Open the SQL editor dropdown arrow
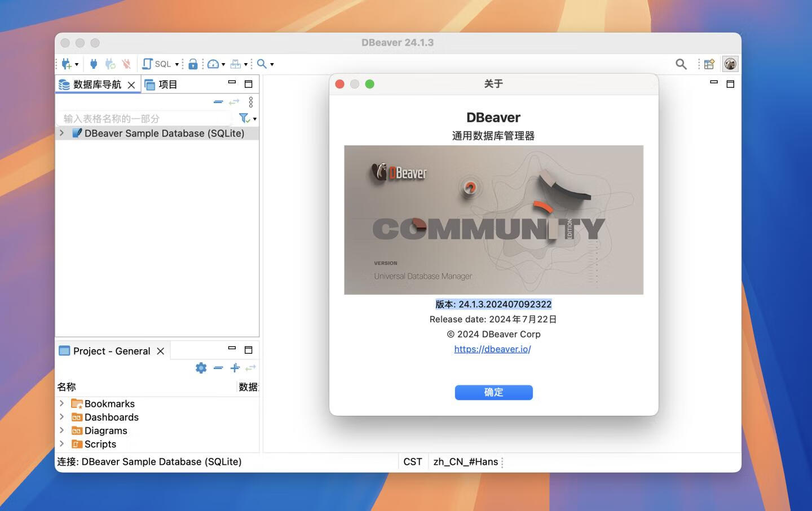812x511 pixels. [x=177, y=65]
